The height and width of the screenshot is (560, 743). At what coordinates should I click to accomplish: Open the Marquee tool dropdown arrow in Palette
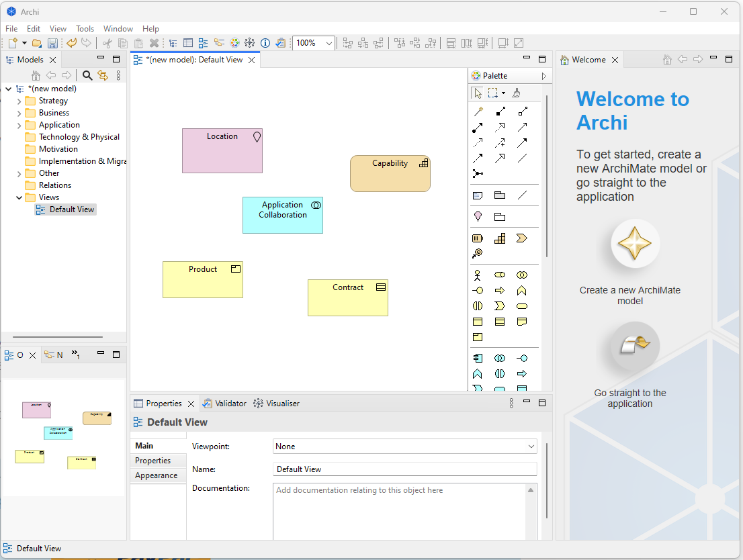pos(503,93)
